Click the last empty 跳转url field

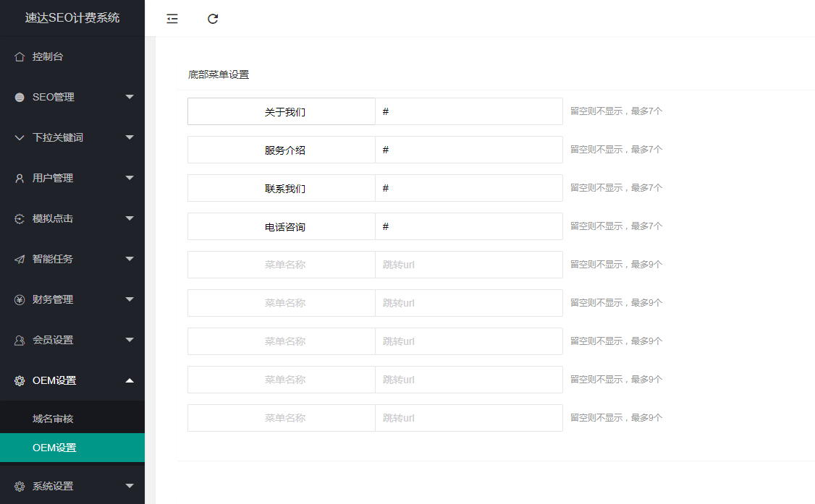468,418
